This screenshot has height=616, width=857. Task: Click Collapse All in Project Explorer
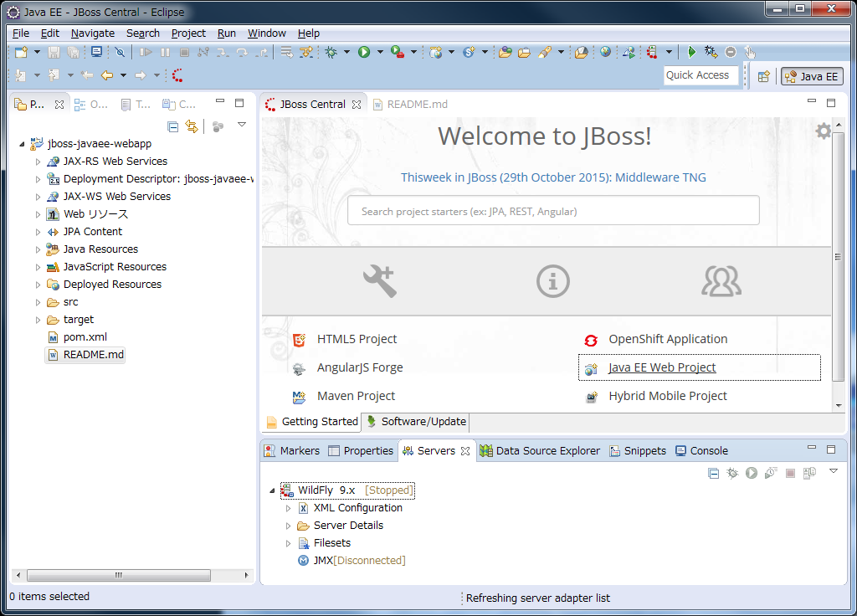click(172, 127)
